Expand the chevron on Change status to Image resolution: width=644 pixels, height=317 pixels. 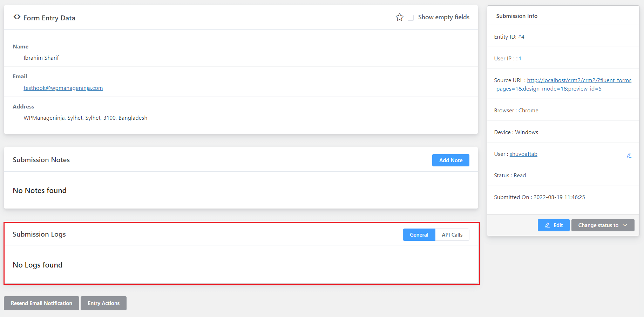click(x=625, y=225)
